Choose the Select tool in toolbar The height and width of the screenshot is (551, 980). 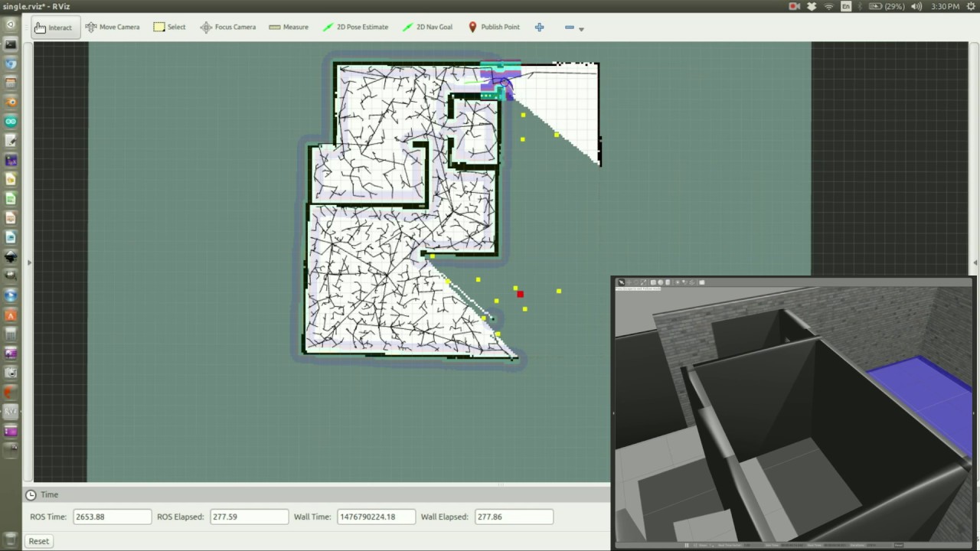pyautogui.click(x=169, y=27)
